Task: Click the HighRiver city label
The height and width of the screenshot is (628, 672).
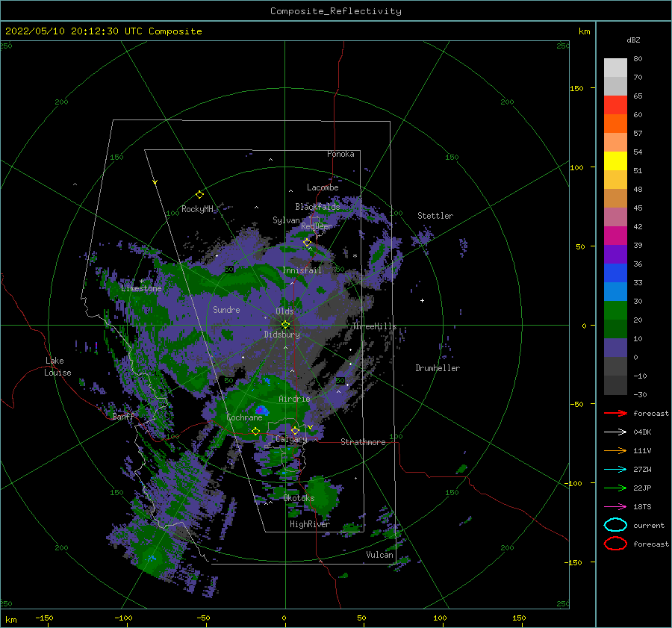Action: pyautogui.click(x=310, y=524)
